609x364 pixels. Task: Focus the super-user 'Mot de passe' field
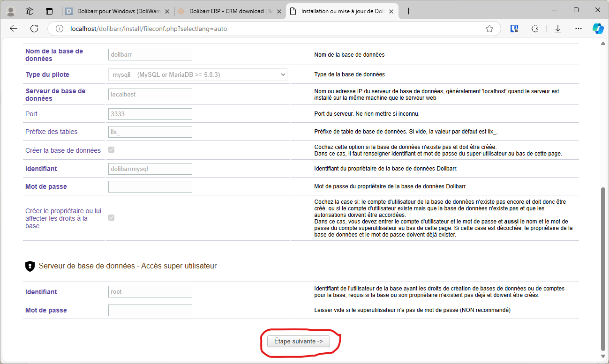click(150, 310)
